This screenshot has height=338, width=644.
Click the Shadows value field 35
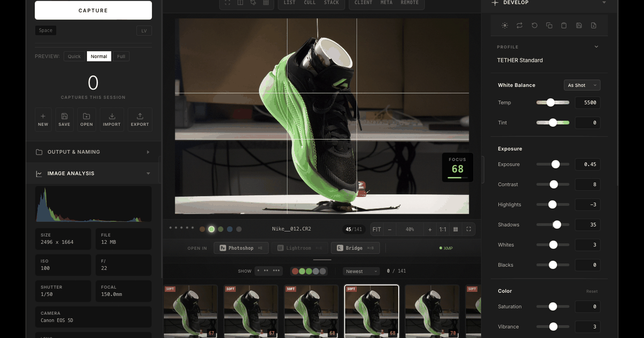(588, 225)
